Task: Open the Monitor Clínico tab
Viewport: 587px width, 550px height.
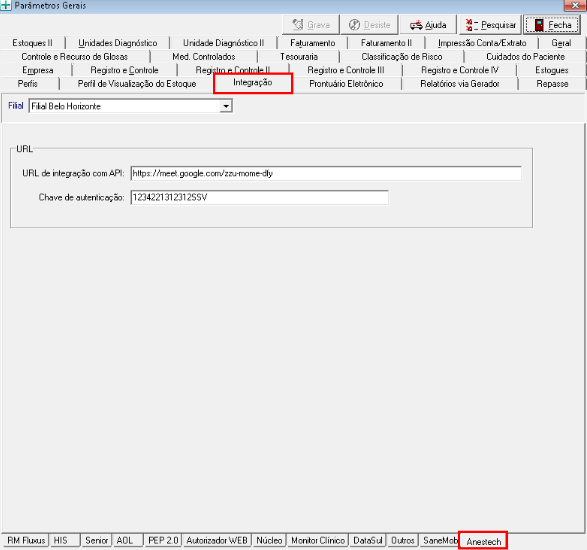Action: (318, 541)
